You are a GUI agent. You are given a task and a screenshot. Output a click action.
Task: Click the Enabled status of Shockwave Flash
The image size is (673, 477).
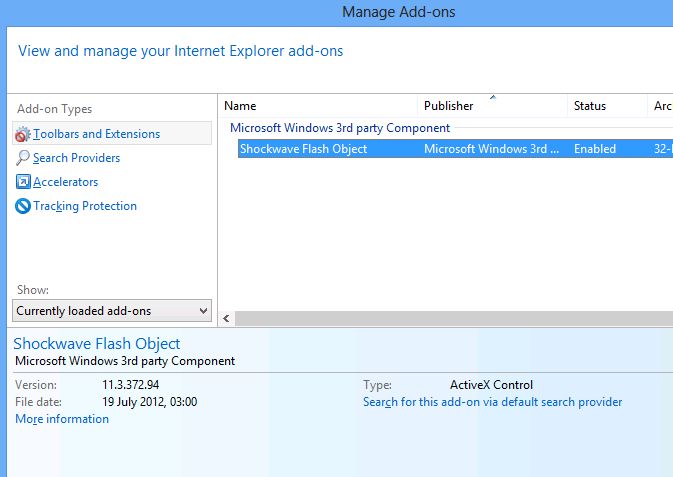595,149
